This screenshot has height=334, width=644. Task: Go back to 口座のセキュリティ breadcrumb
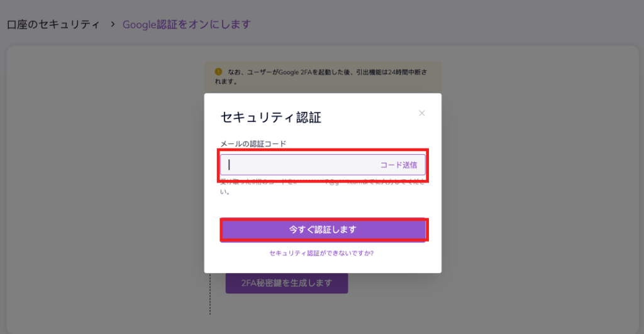[x=53, y=25]
